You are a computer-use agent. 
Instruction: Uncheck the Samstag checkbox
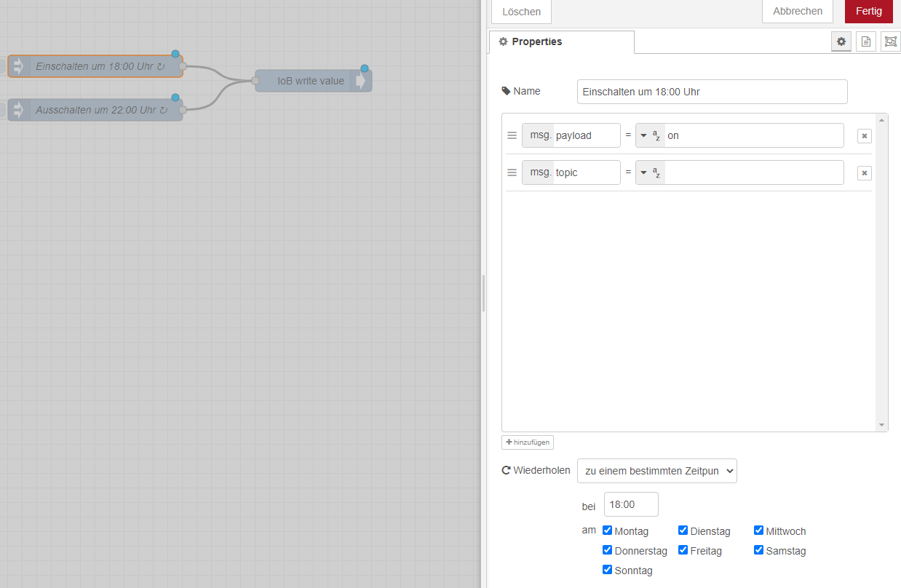759,550
